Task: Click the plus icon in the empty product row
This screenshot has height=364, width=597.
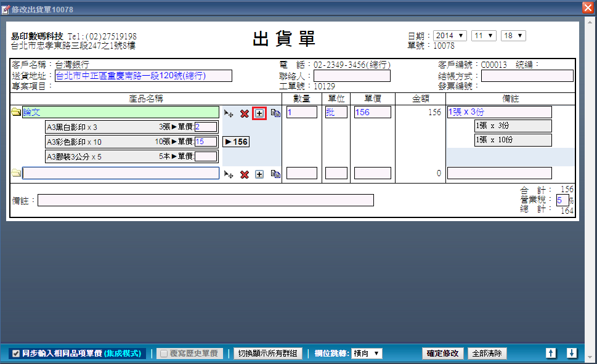Action: click(259, 174)
